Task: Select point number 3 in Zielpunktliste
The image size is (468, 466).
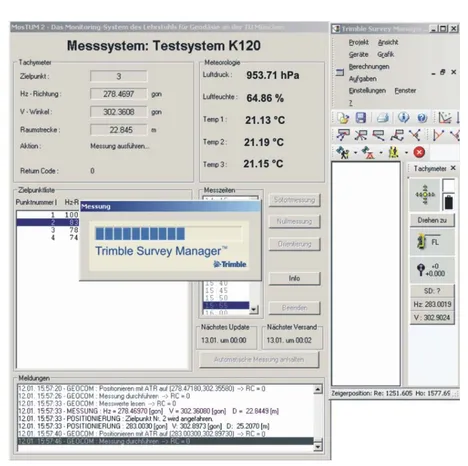Action: [47, 230]
